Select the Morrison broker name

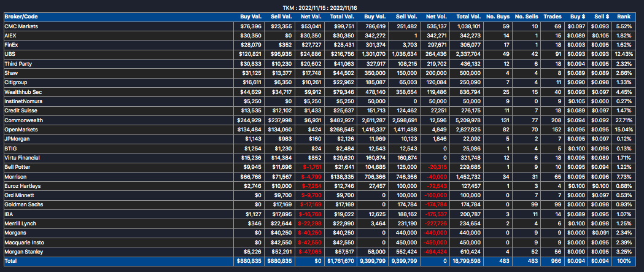(15, 177)
